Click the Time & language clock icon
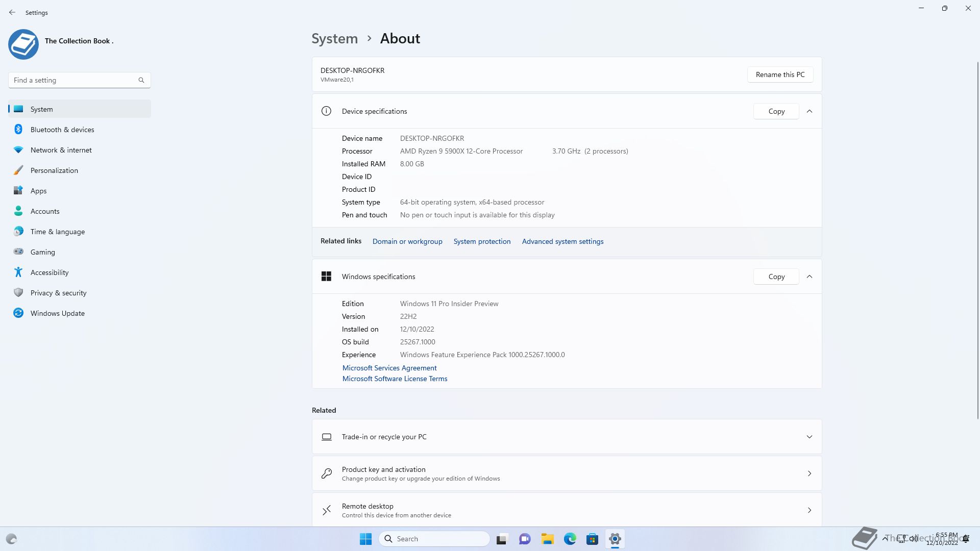The width and height of the screenshot is (980, 551). 18,232
